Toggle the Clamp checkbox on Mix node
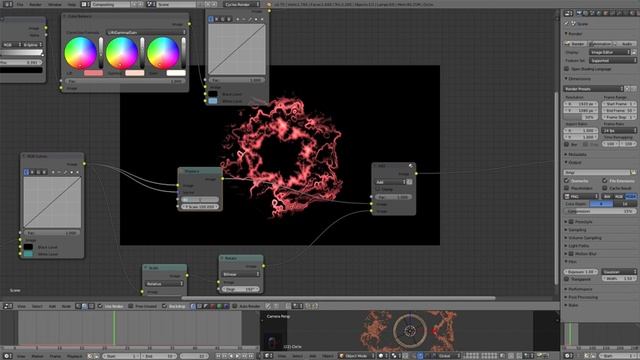This screenshot has height=360, width=640. (378, 189)
